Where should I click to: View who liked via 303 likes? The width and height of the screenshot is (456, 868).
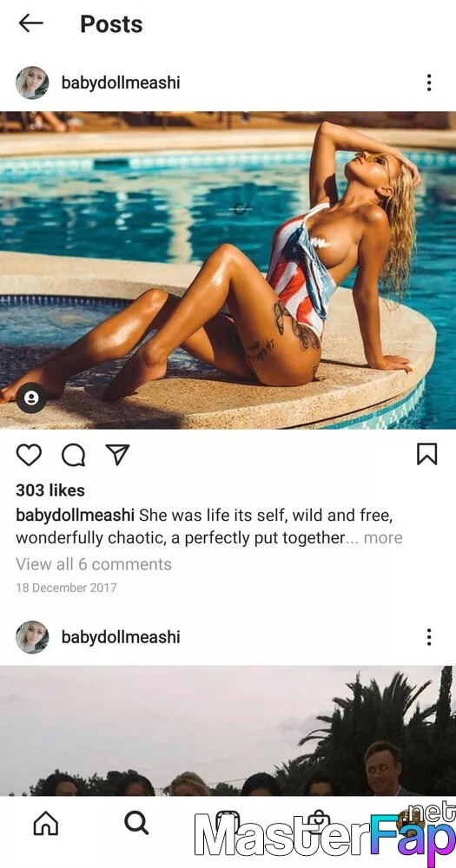pyautogui.click(x=50, y=490)
